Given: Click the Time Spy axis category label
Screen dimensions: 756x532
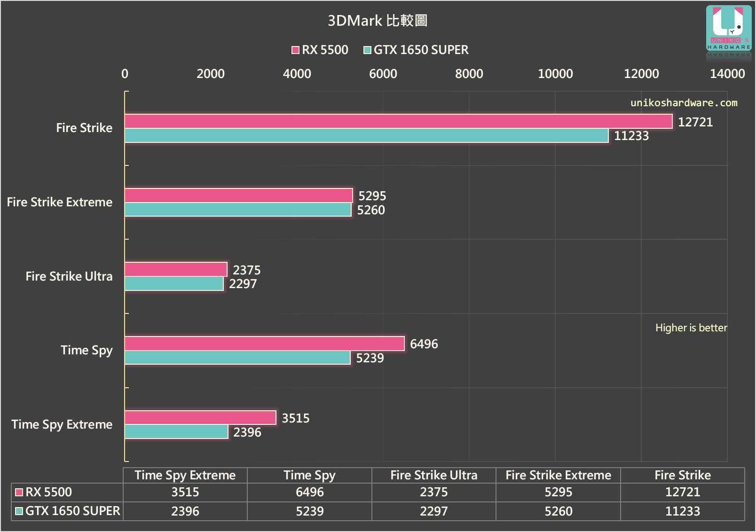Looking at the screenshot, I should pyautogui.click(x=87, y=351).
